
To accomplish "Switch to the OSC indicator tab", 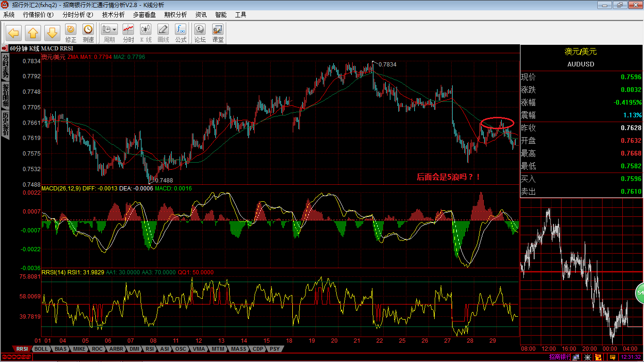I will tap(181, 349).
